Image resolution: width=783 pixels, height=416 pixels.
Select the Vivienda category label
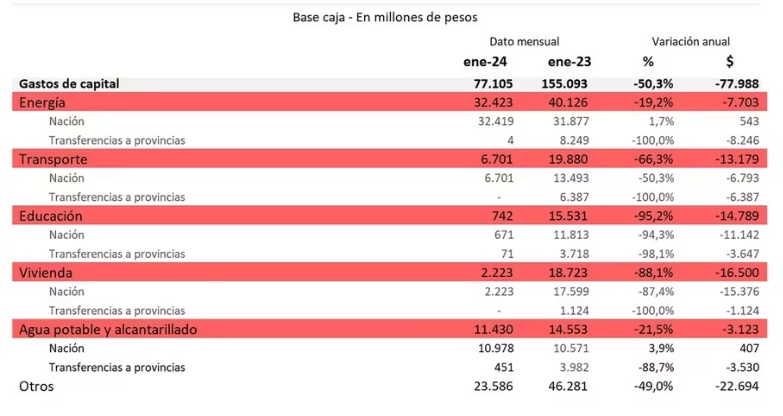(x=46, y=272)
